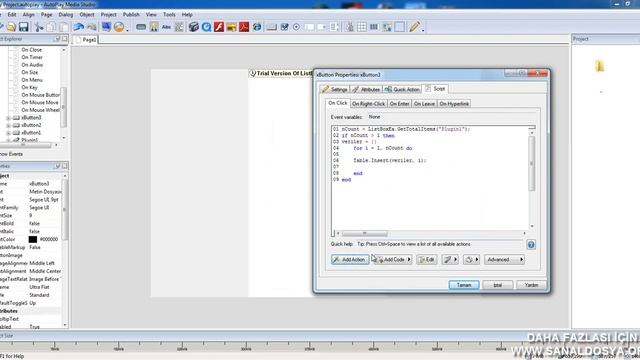Click the yellow folder icon in Project pane
The width and height of the screenshot is (640, 360).
tap(599, 66)
